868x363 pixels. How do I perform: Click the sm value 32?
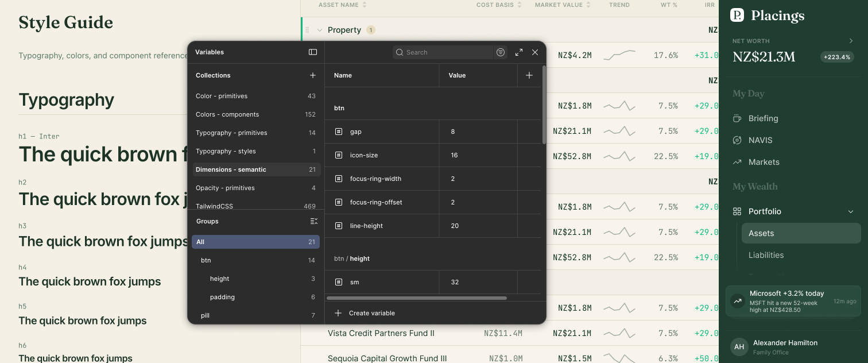point(455,282)
